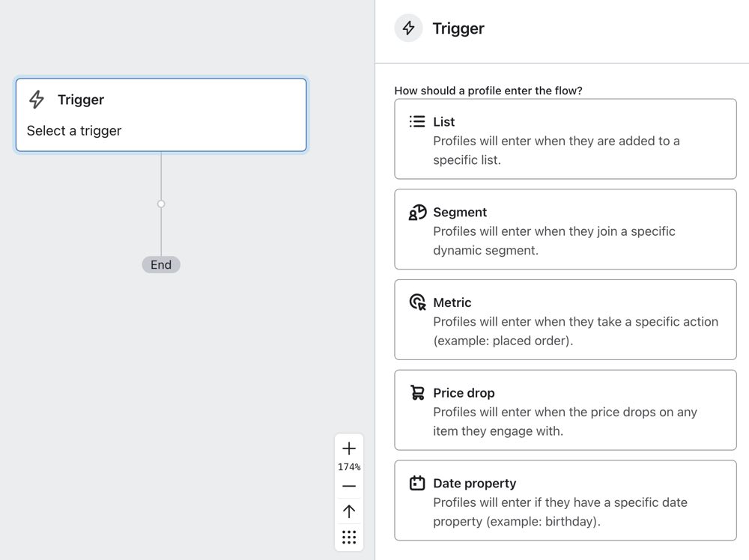Image resolution: width=749 pixels, height=560 pixels.
Task: Click the Date property calendar icon
Action: coord(416,483)
